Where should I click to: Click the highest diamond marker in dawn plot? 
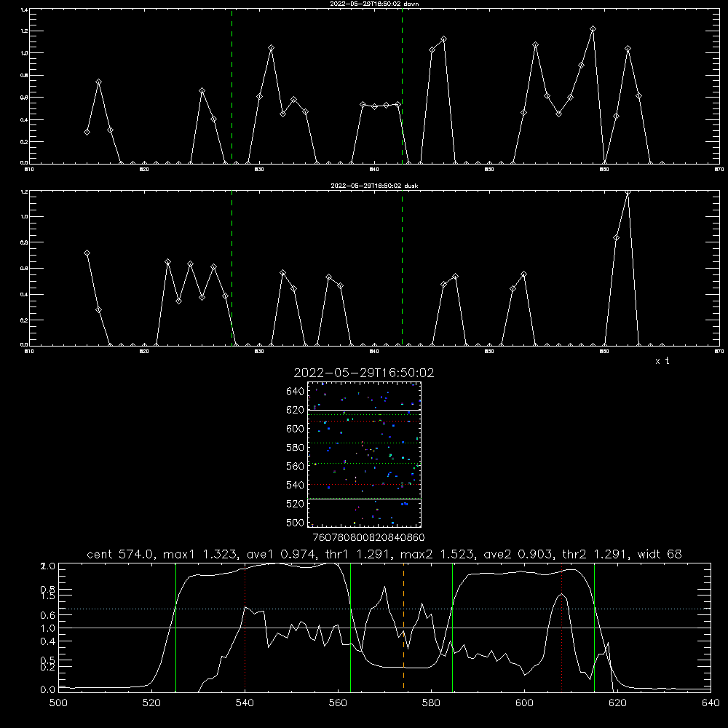coord(593,29)
